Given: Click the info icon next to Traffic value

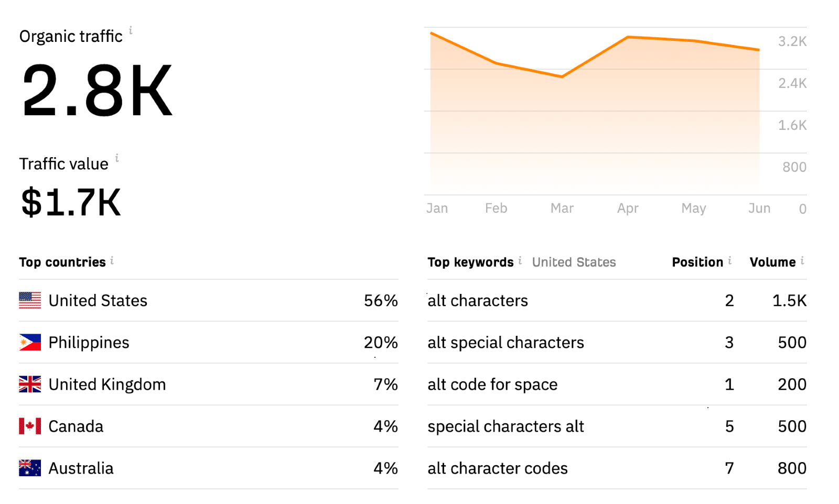Looking at the screenshot, I should click(117, 158).
